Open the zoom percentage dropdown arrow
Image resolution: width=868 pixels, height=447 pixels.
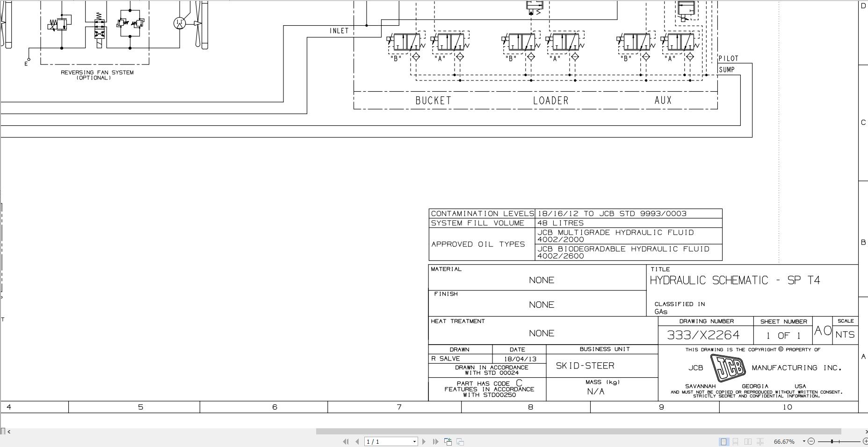(x=804, y=441)
